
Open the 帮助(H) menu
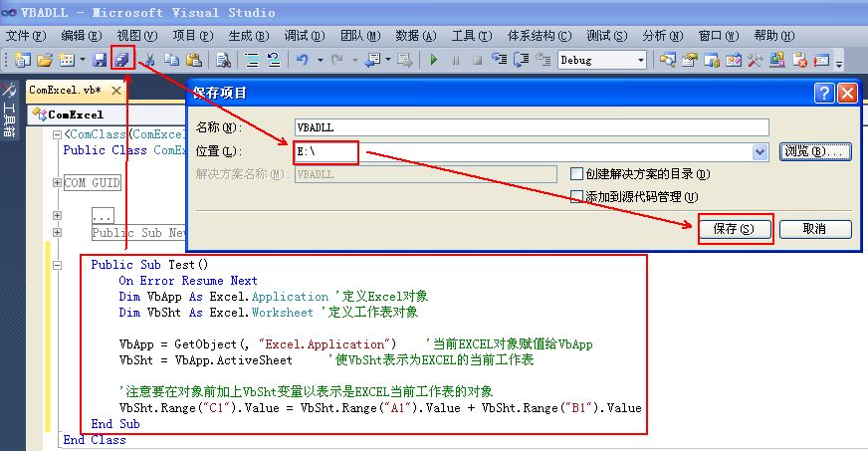(773, 36)
